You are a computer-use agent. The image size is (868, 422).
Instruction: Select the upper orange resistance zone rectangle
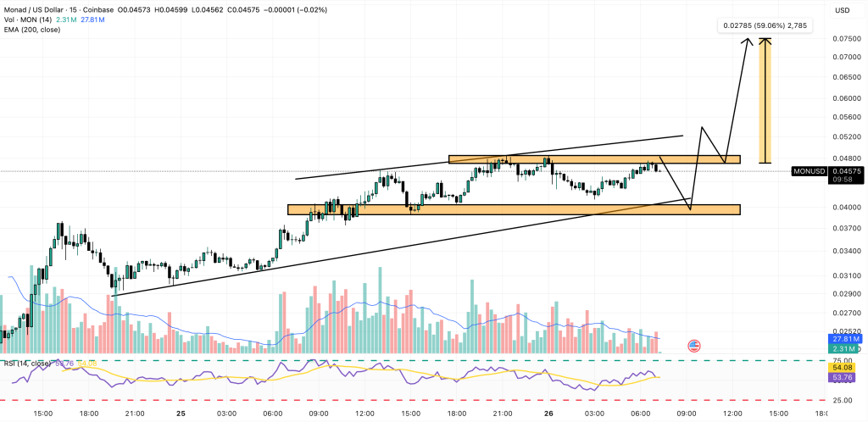[593, 159]
